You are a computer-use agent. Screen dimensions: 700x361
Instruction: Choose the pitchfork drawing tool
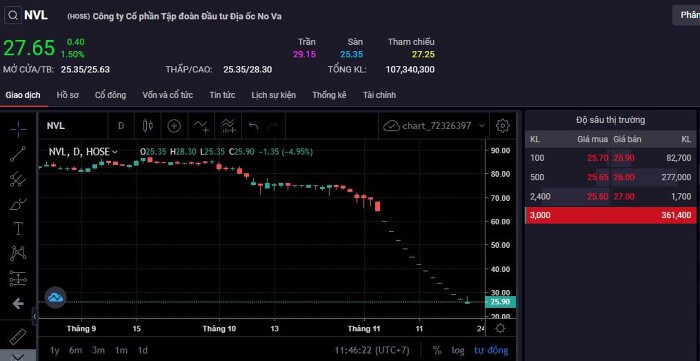click(18, 179)
